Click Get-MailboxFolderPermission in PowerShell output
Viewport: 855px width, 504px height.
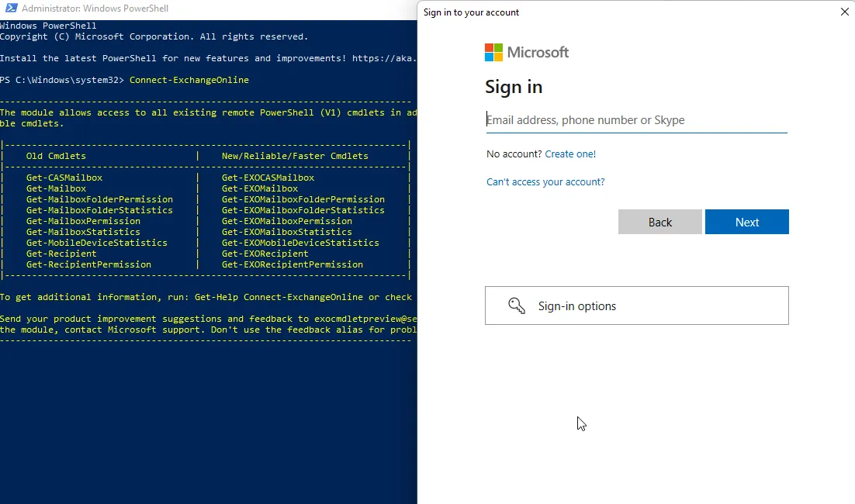coord(99,199)
